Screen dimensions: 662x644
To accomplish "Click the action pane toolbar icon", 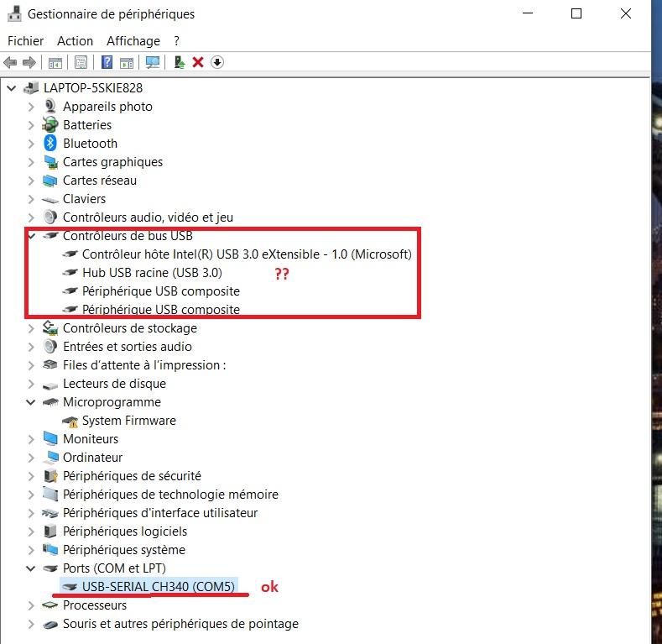I will (127, 62).
